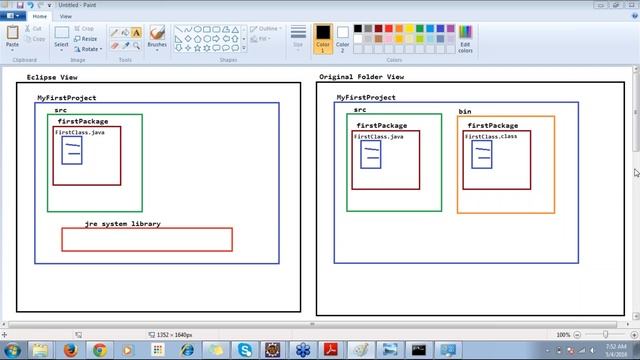Click the Crop button
Screen dimensions: 640x360
coord(84,29)
